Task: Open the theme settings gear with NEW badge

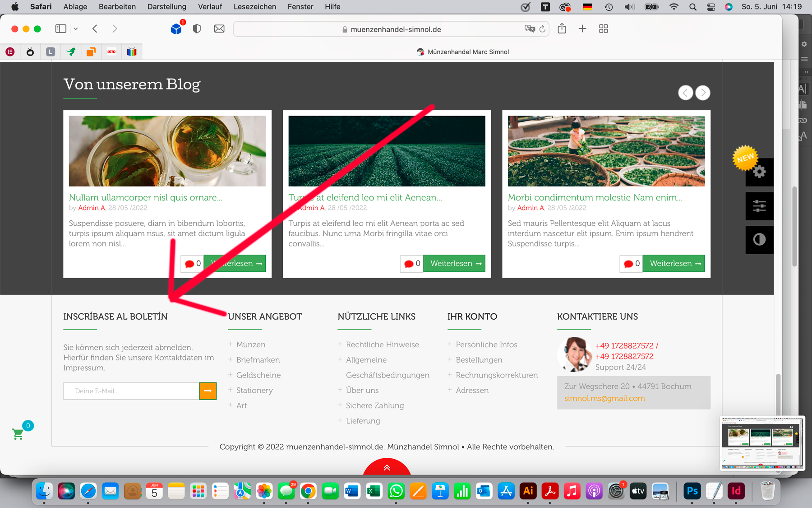Action: (759, 172)
